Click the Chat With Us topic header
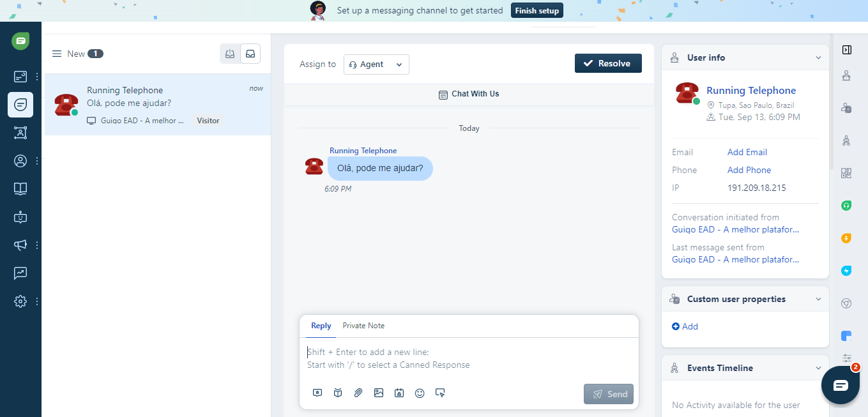This screenshot has width=868, height=417. [469, 94]
